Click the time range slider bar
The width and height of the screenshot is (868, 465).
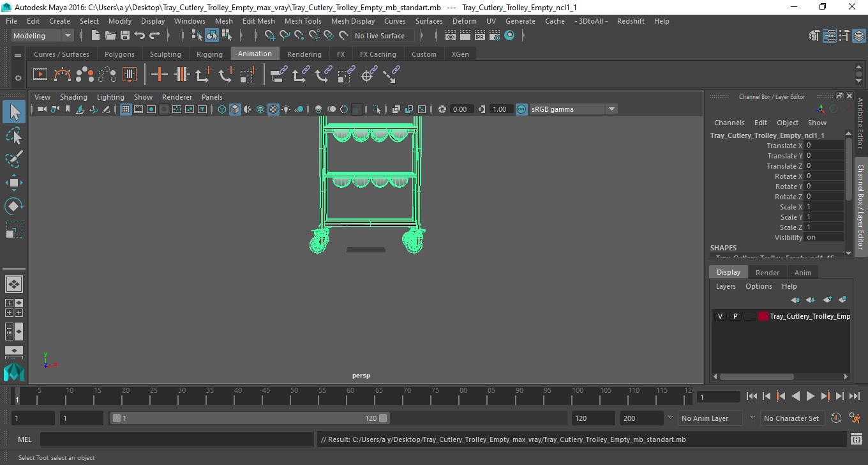click(x=250, y=418)
